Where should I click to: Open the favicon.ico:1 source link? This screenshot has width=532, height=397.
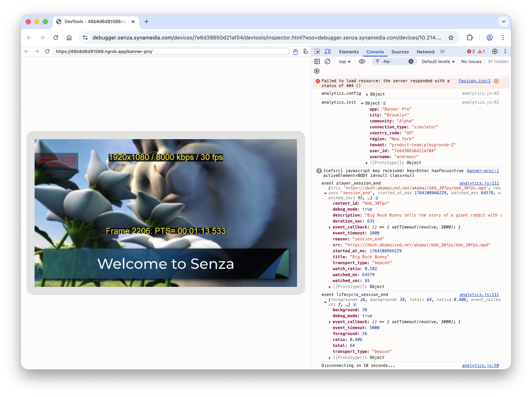pos(474,81)
